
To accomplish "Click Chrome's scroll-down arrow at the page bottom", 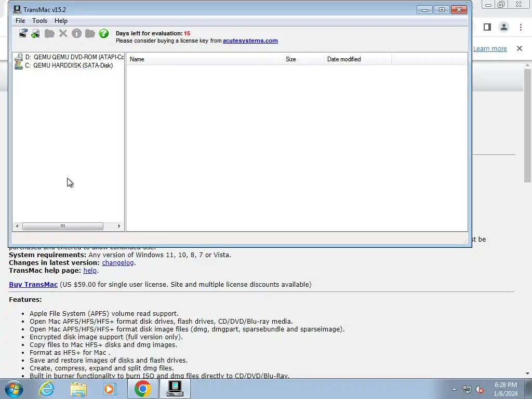I will [527, 374].
